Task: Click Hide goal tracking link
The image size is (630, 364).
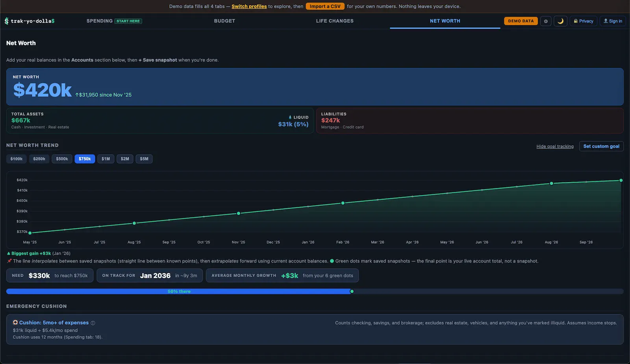Action: [555, 146]
